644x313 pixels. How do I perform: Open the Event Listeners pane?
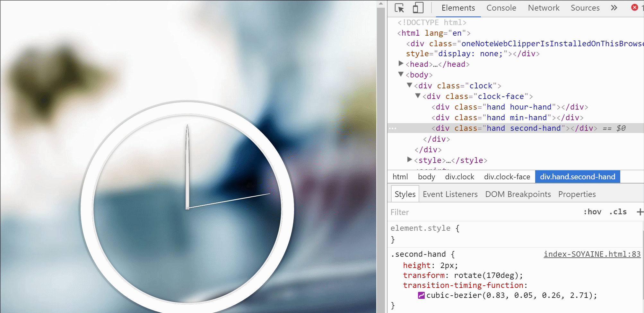point(450,194)
